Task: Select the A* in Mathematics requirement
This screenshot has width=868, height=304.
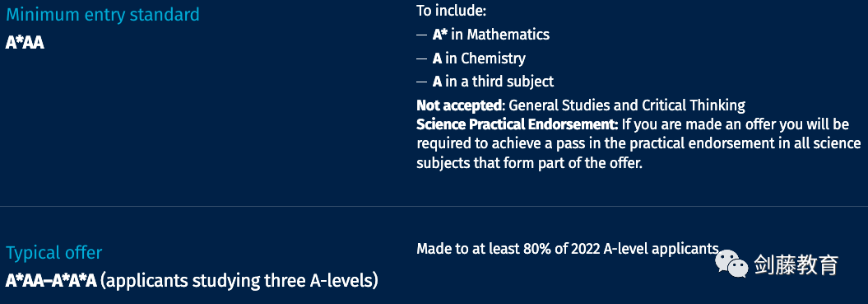Action: [491, 35]
